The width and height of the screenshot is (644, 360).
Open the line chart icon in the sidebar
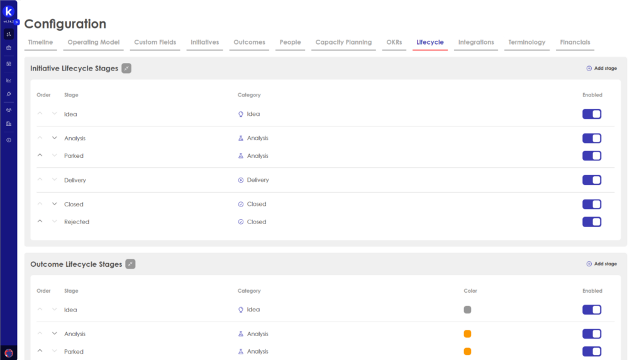(x=9, y=80)
